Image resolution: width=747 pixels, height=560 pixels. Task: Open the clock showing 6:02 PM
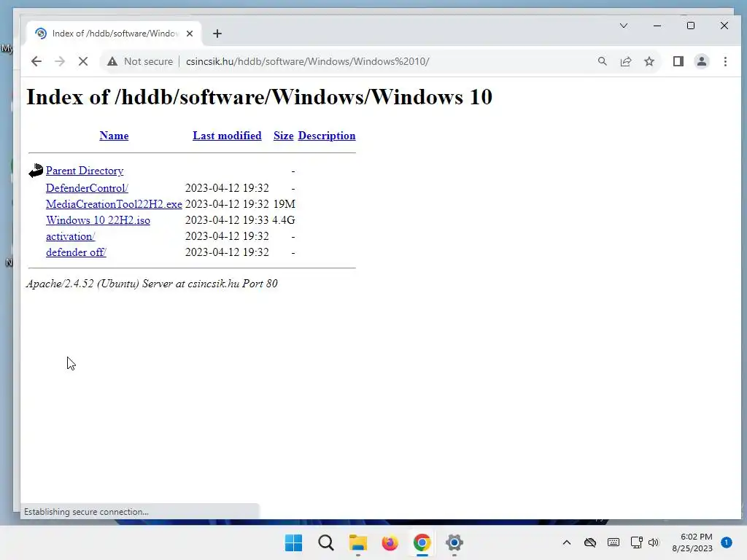692,542
